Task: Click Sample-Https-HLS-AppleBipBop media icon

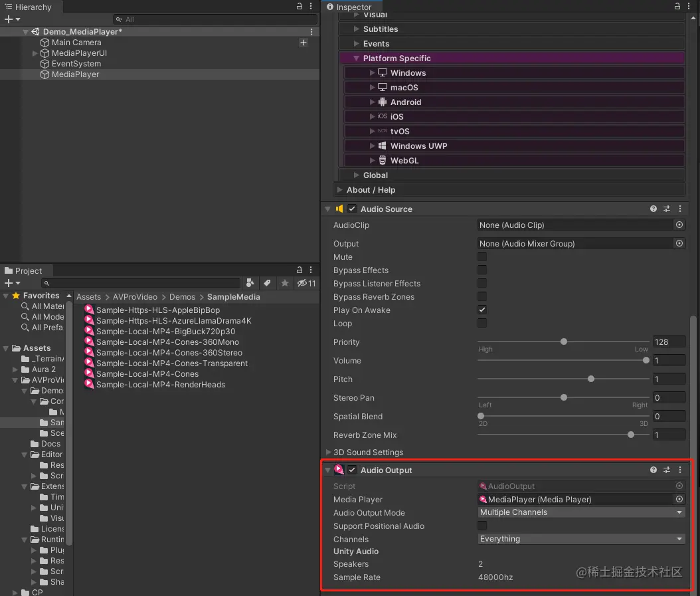Action: tap(89, 310)
